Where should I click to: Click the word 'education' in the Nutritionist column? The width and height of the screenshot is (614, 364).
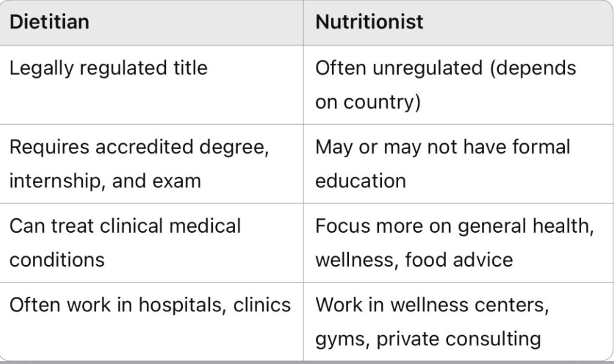click(360, 181)
